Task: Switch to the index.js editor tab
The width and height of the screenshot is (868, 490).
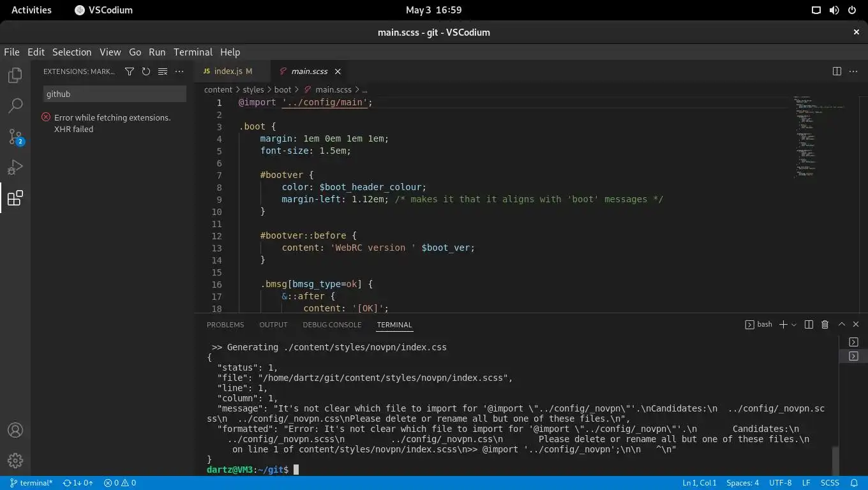Action: point(232,71)
